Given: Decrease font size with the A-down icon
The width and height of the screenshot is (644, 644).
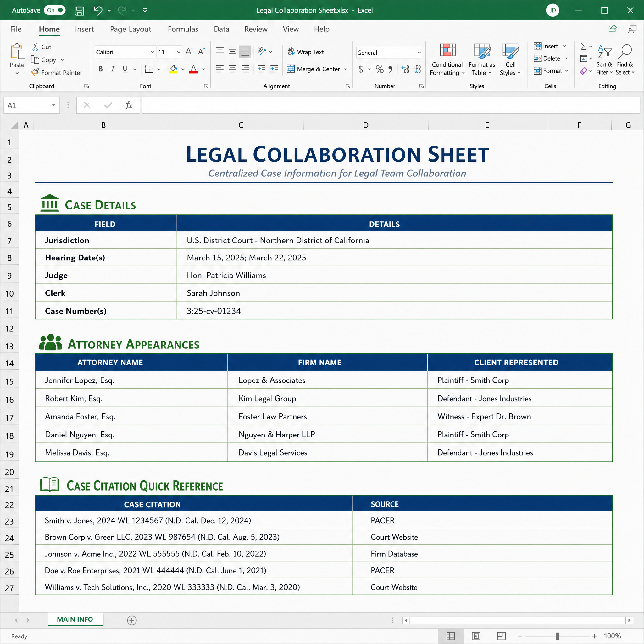Looking at the screenshot, I should pos(201,51).
